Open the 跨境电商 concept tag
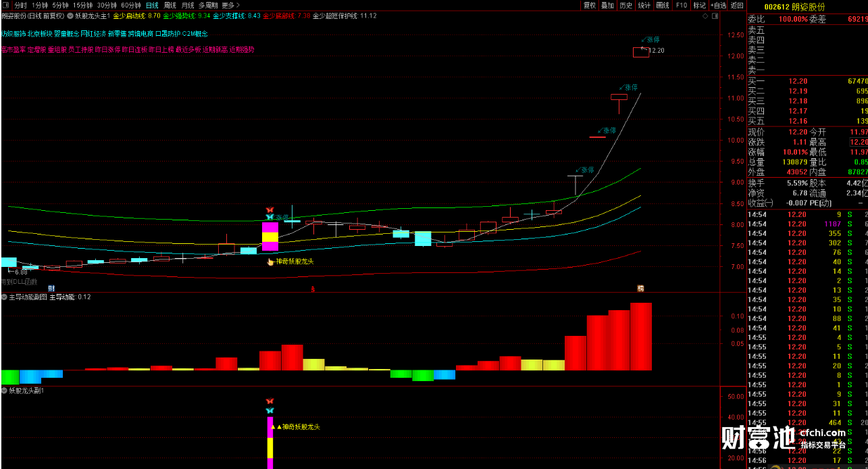Screen dimensions: 868x469 click(141, 33)
